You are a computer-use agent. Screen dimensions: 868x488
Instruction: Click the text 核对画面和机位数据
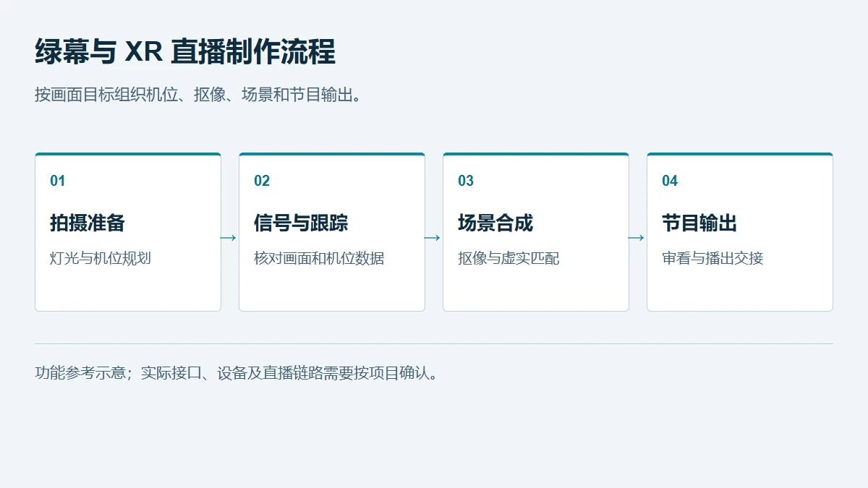(319, 258)
